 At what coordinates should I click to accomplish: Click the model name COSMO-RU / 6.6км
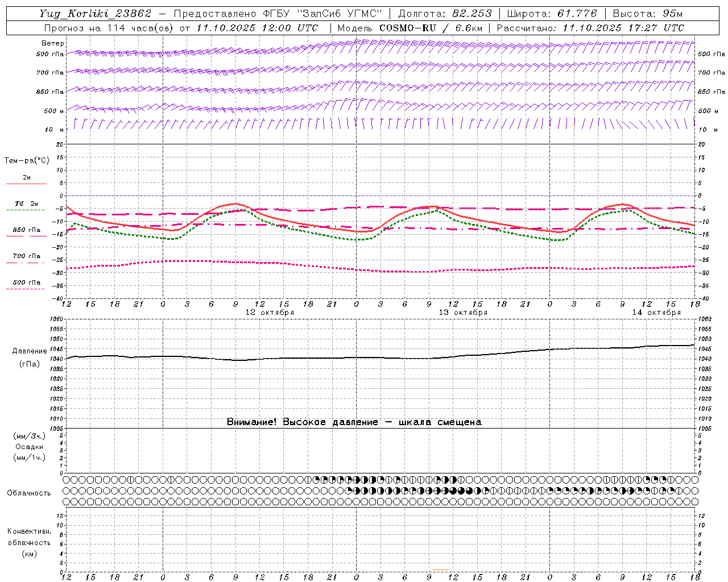431,28
